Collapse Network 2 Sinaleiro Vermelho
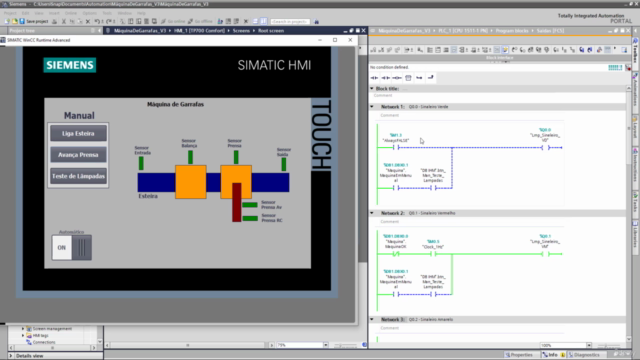The width and height of the screenshot is (640, 360). pyautogui.click(x=372, y=213)
